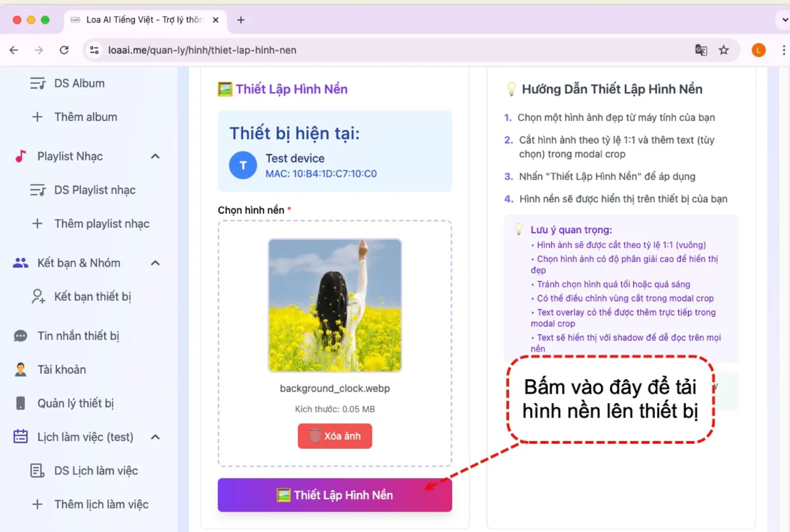Click the phone icon for Quản lý thiết bị
Image resolution: width=790 pixels, height=532 pixels.
(20, 403)
